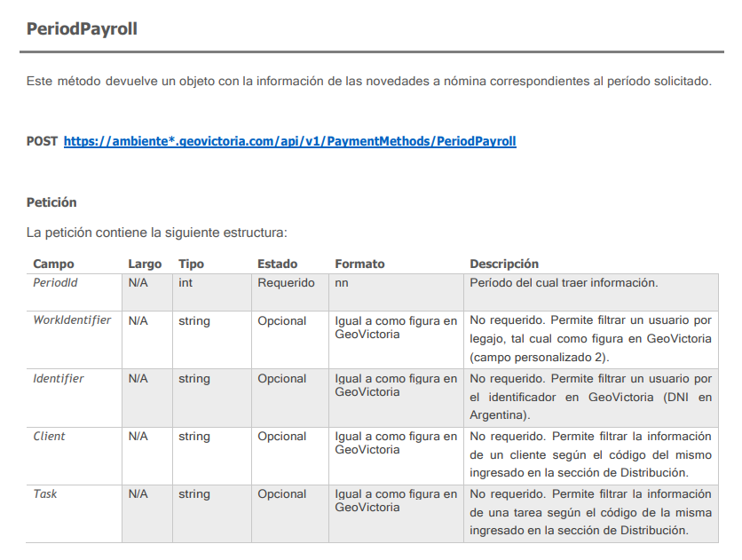Click the 'Campo' column header

click(x=53, y=264)
